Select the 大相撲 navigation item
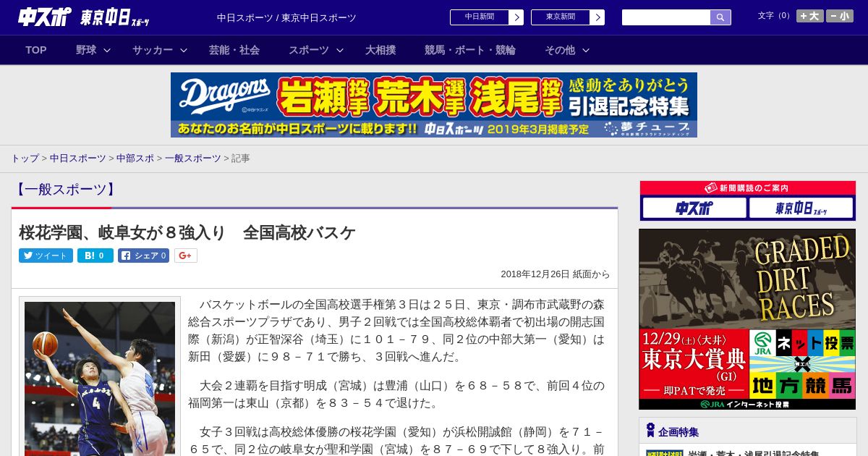This screenshot has height=456, width=868. pyautogui.click(x=380, y=50)
